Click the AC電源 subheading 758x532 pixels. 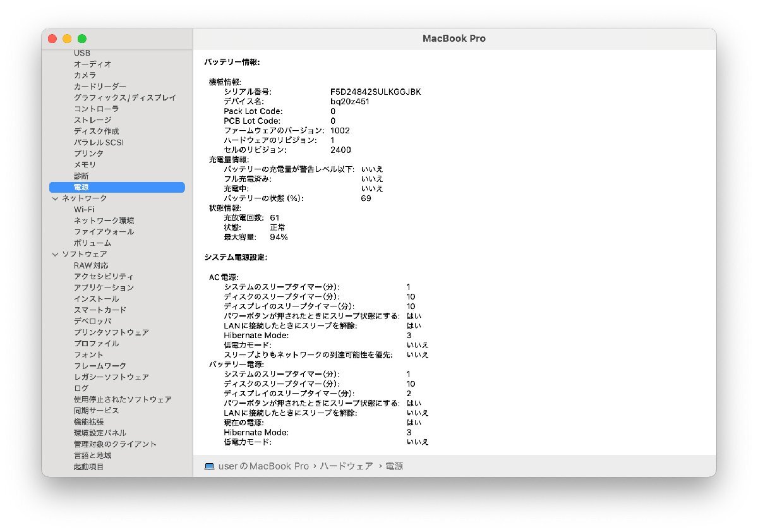[x=224, y=277]
